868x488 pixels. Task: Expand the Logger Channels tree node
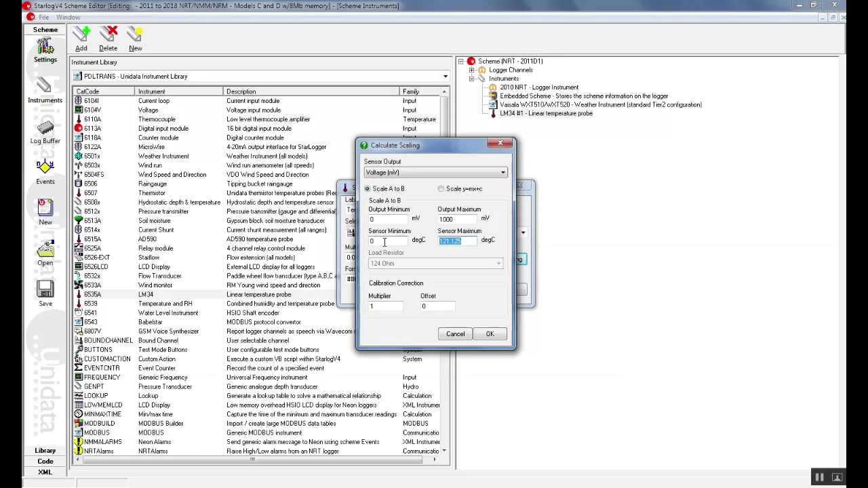pos(472,70)
